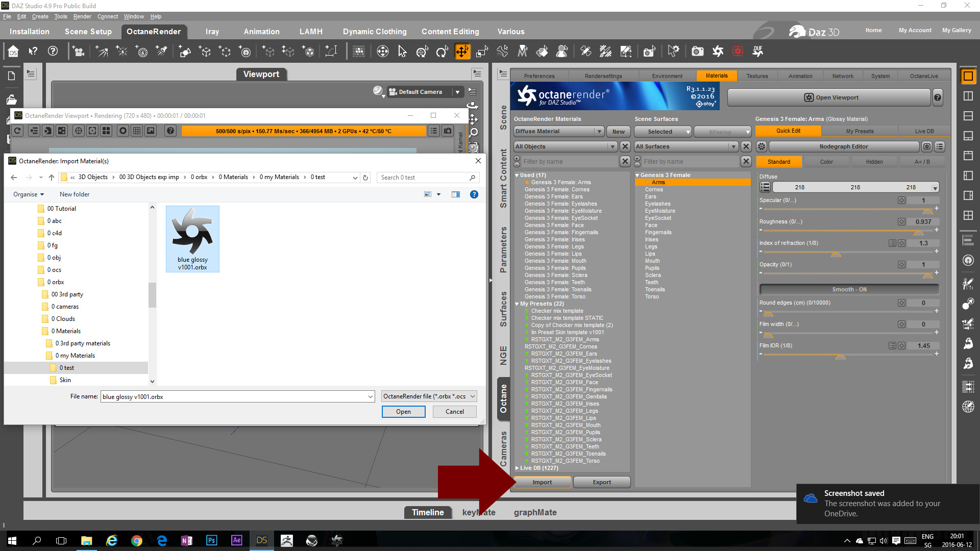The image size is (980, 551).
Task: Click the Octane viewport camera snapshot icon
Action: pyautogui.click(x=448, y=131)
